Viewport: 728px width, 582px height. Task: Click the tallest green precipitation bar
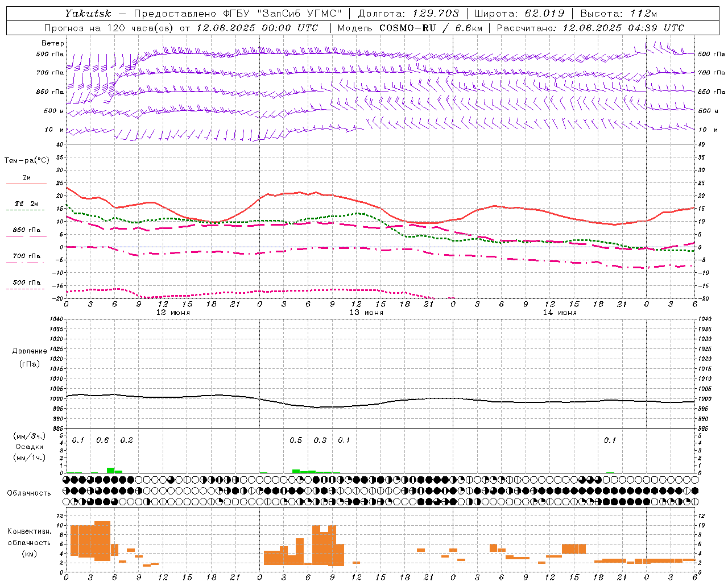tap(110, 470)
